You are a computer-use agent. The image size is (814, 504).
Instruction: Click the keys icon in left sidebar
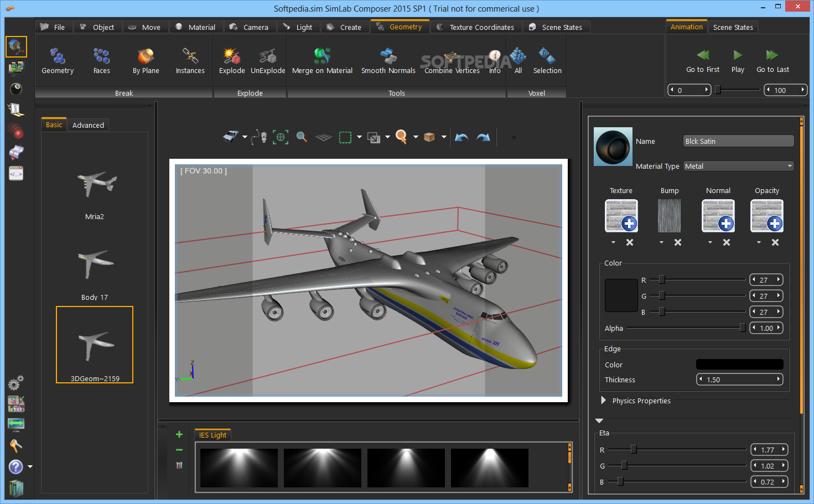click(15, 445)
